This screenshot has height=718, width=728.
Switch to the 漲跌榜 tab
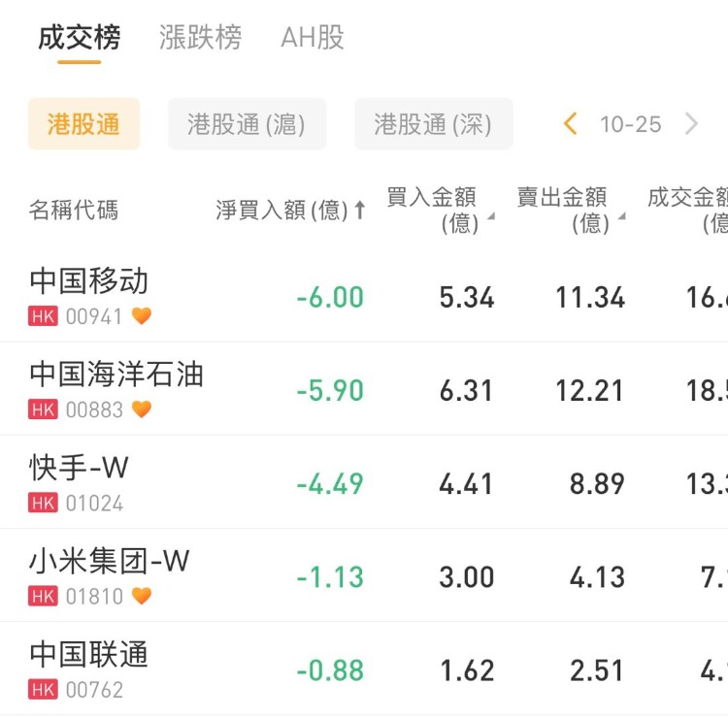[x=200, y=38]
